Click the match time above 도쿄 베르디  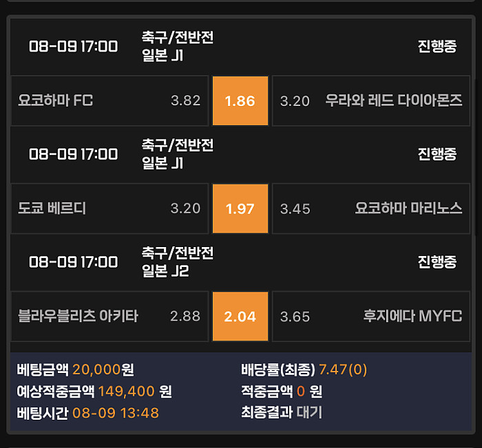point(74,154)
